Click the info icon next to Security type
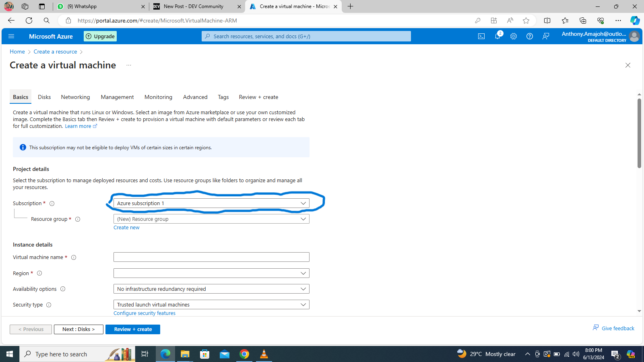 (49, 305)
